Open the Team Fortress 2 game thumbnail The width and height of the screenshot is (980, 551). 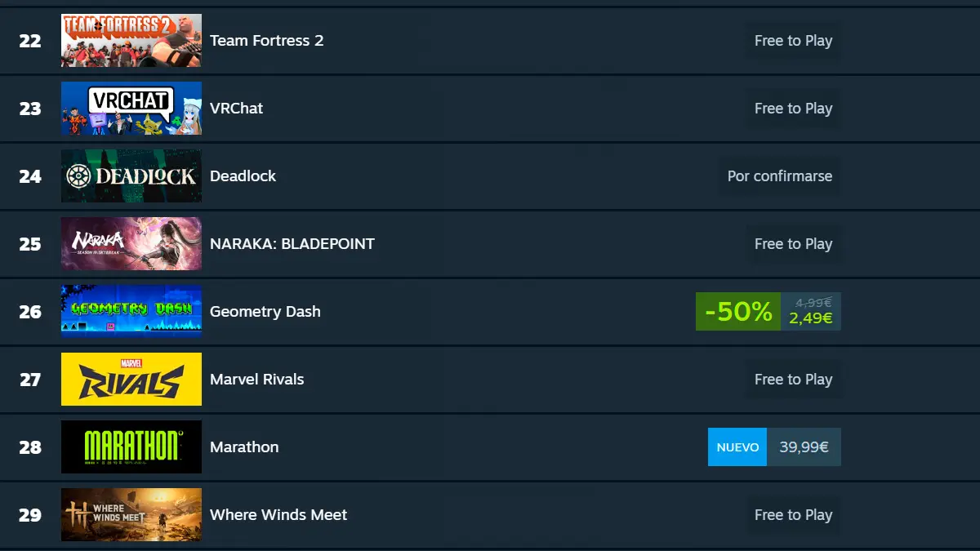(x=131, y=41)
